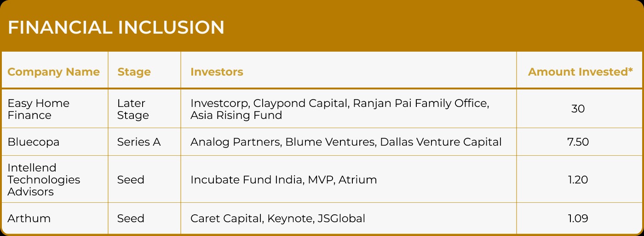
Task: Select the amount value 30
Action: point(578,109)
